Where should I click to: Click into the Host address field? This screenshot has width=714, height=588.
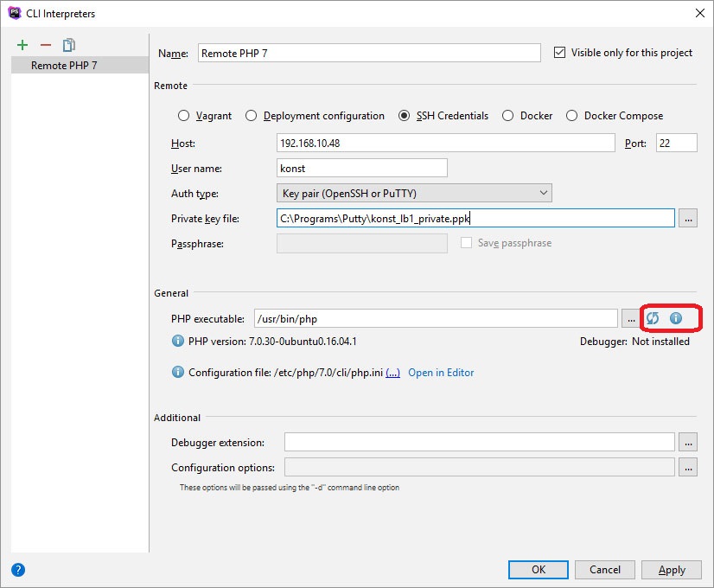coord(445,143)
